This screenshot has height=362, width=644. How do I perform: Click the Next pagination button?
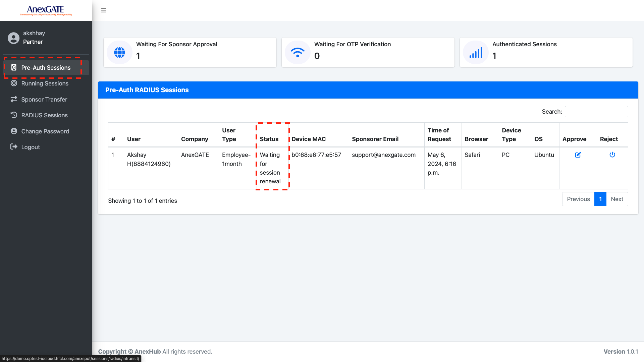[617, 199]
